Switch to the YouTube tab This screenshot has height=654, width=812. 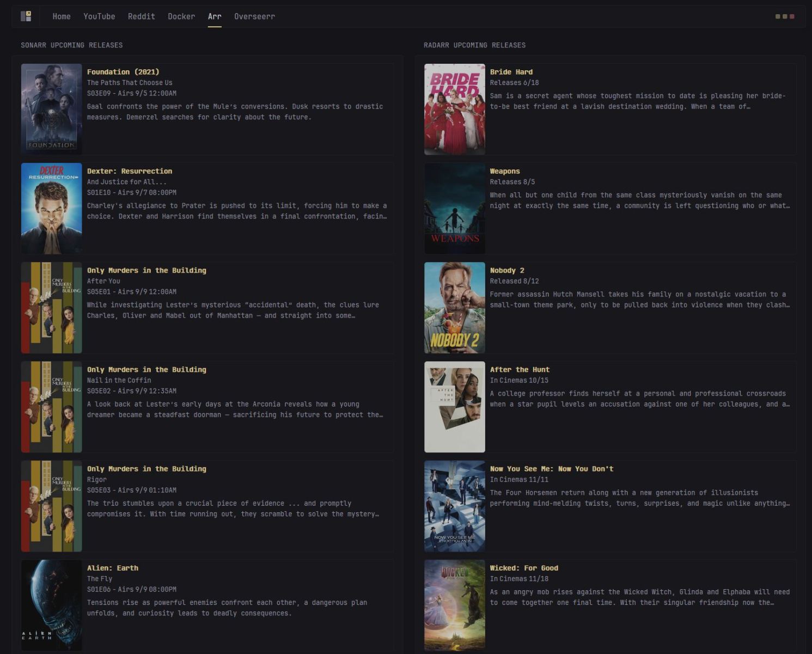(x=99, y=16)
